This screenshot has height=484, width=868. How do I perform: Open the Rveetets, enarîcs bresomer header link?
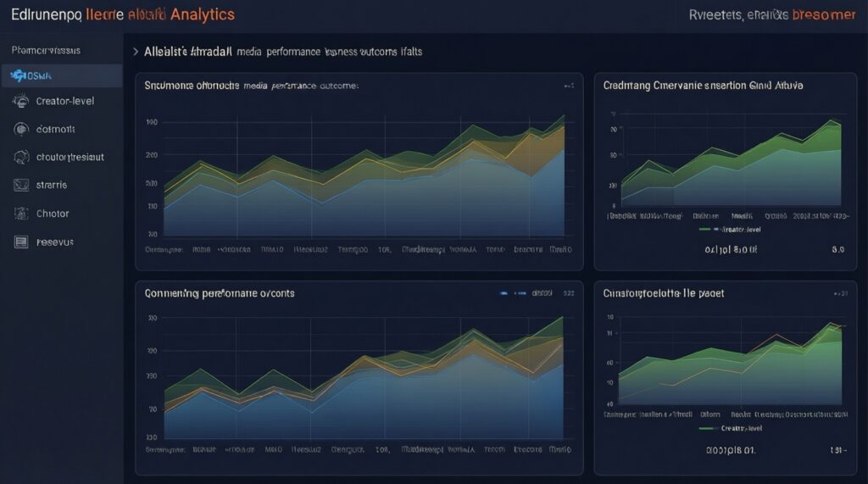772,15
